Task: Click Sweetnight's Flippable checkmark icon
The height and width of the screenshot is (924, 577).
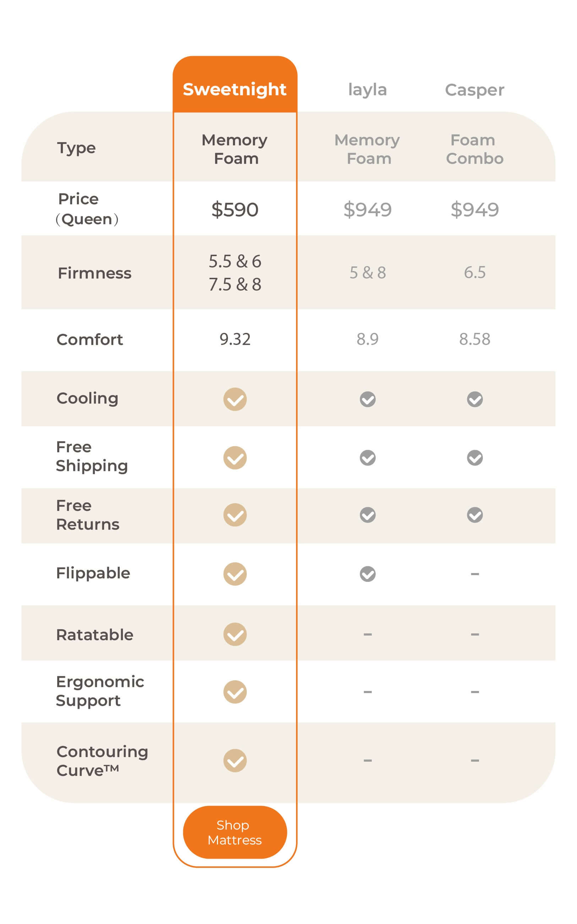Action: pyautogui.click(x=235, y=573)
